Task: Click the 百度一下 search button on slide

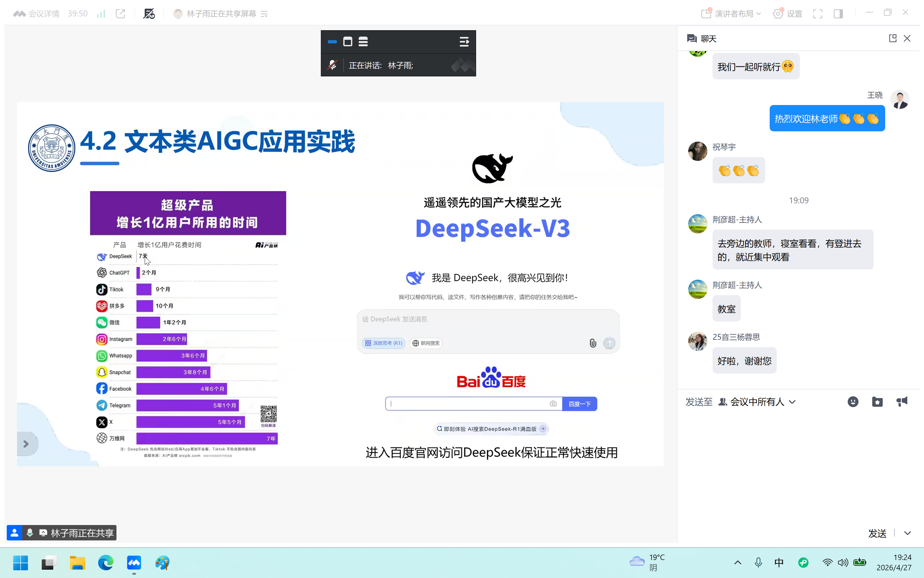Action: 580,404
